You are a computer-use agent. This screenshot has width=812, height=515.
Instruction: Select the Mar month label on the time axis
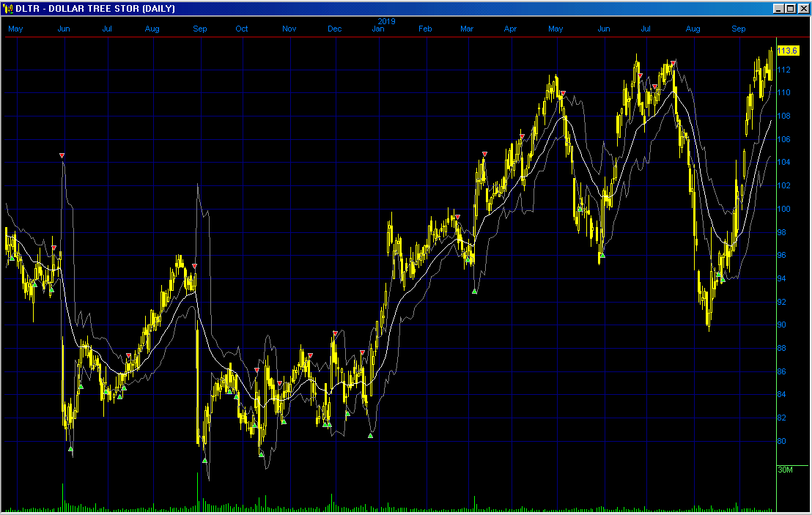click(467, 29)
